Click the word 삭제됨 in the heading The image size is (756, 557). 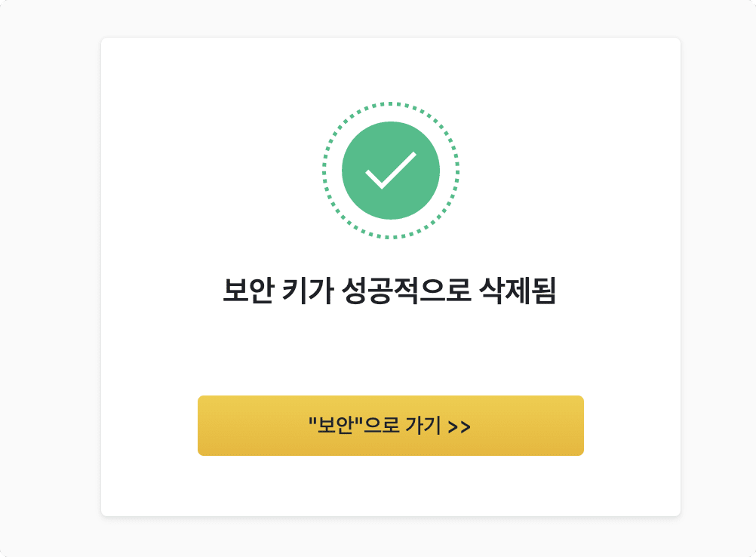tap(518, 291)
